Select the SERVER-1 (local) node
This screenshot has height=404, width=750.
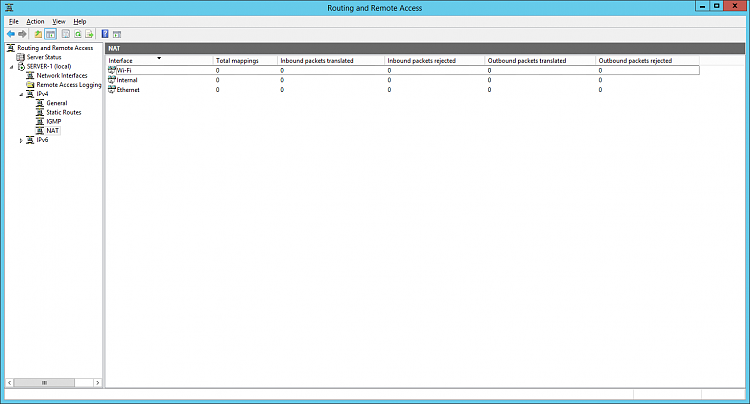pyautogui.click(x=49, y=66)
